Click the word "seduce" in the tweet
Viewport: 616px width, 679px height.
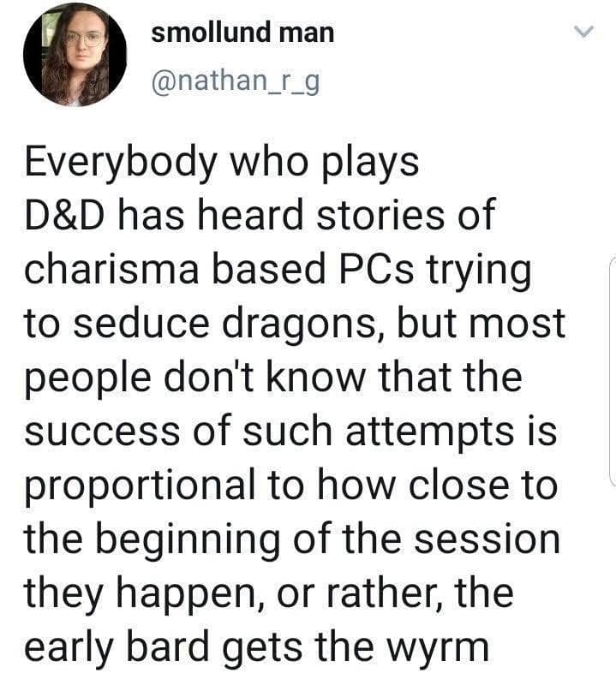click(150, 323)
